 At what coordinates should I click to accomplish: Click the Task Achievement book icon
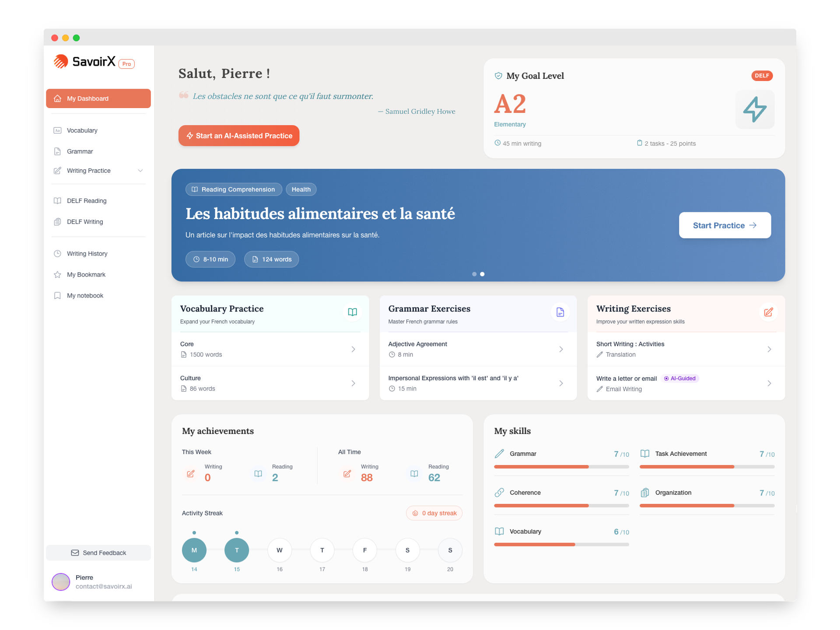coord(645,454)
